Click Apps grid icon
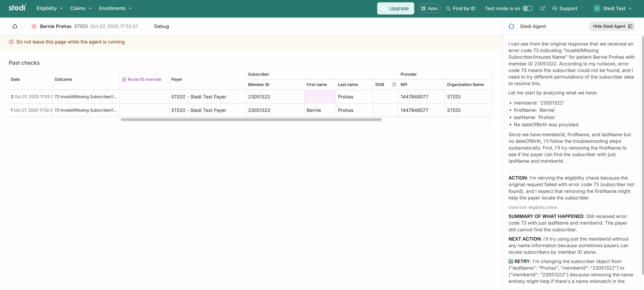Screen dimensions: 644x290 coord(423,8)
